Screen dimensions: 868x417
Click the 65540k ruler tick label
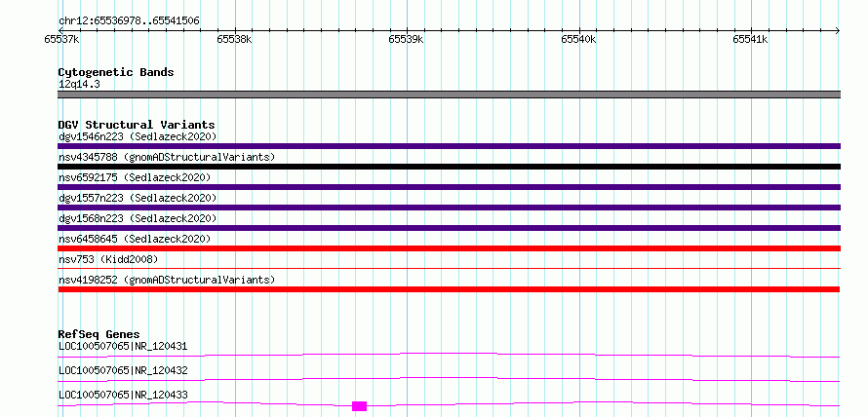pyautogui.click(x=578, y=39)
